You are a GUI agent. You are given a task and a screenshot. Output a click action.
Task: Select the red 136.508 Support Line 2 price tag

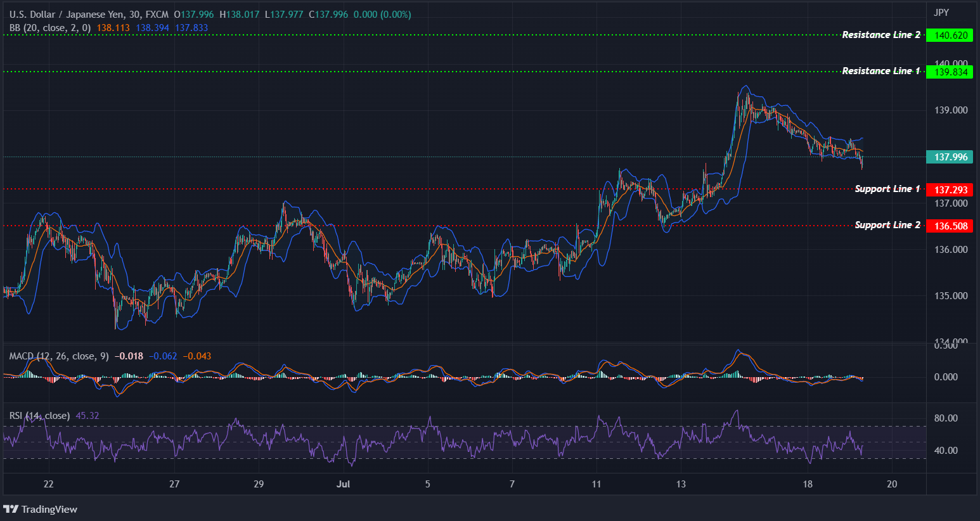coord(950,226)
